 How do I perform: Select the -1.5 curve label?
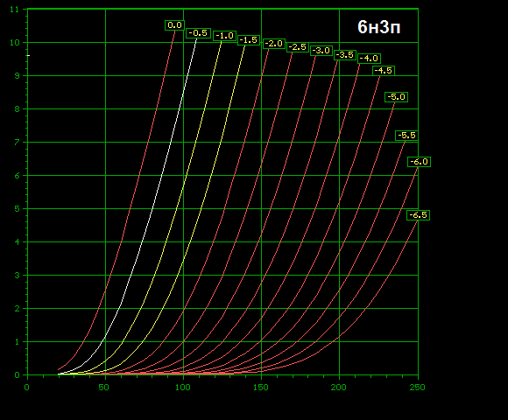pos(249,40)
